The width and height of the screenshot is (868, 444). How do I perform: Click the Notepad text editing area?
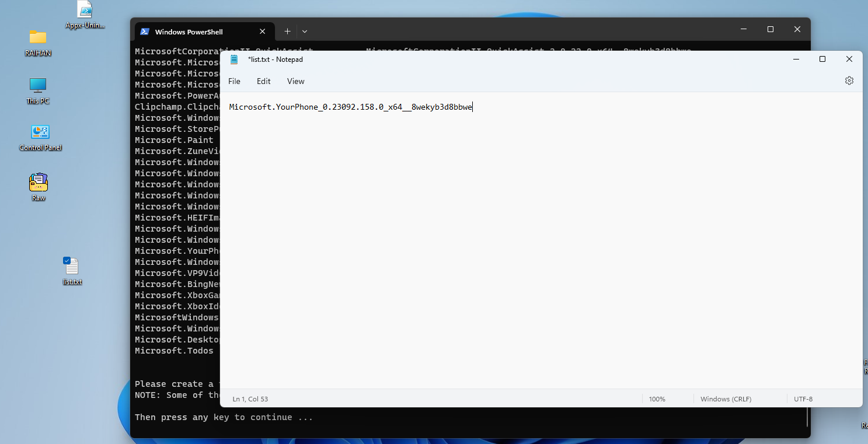(541, 240)
